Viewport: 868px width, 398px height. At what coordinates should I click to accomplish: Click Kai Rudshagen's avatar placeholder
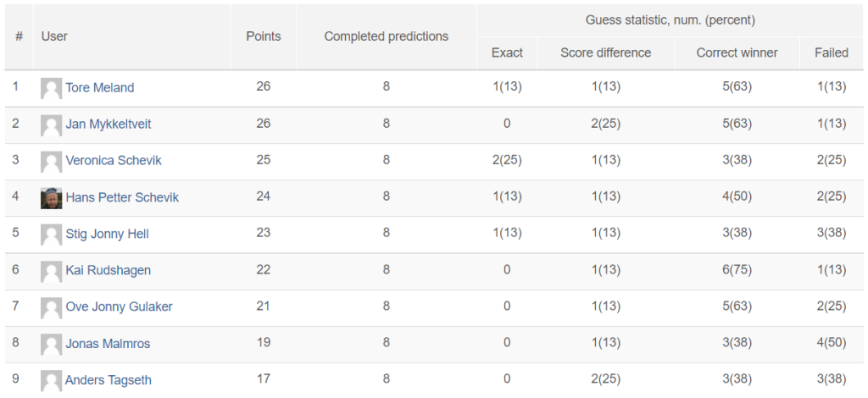[x=52, y=271]
